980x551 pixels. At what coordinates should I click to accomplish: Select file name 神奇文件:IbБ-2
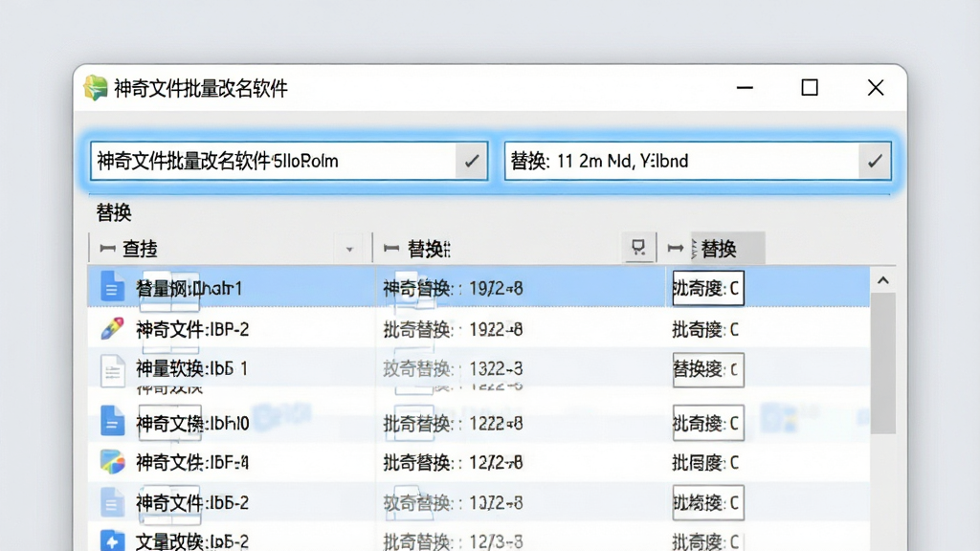(x=192, y=503)
